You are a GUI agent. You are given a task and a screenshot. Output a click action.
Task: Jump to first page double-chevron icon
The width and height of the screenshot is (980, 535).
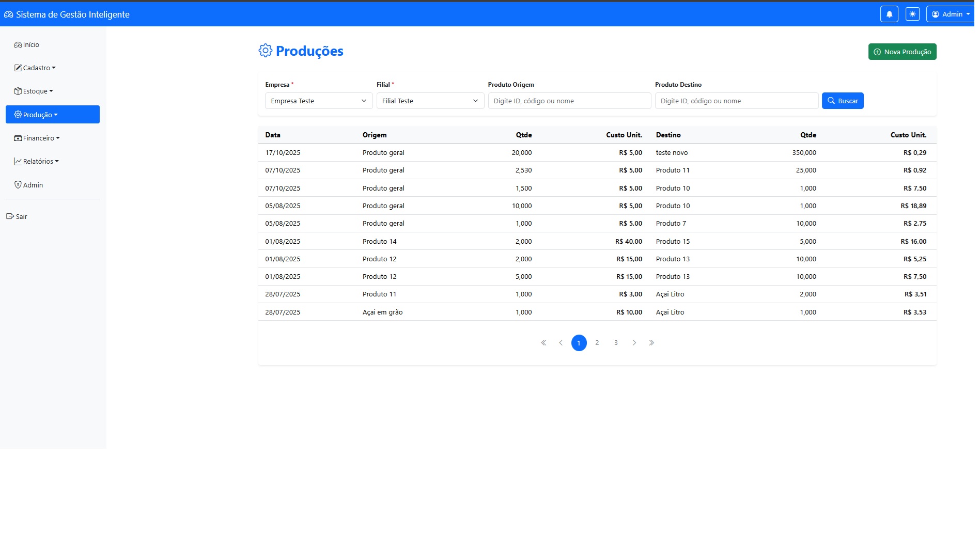[543, 343]
